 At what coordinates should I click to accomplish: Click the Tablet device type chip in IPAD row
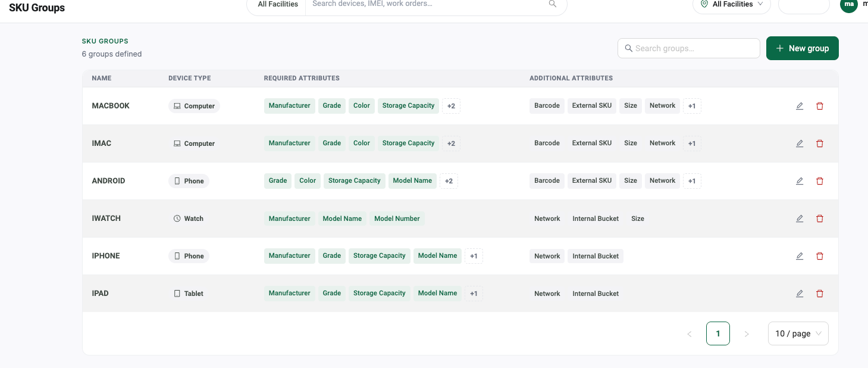(x=189, y=294)
